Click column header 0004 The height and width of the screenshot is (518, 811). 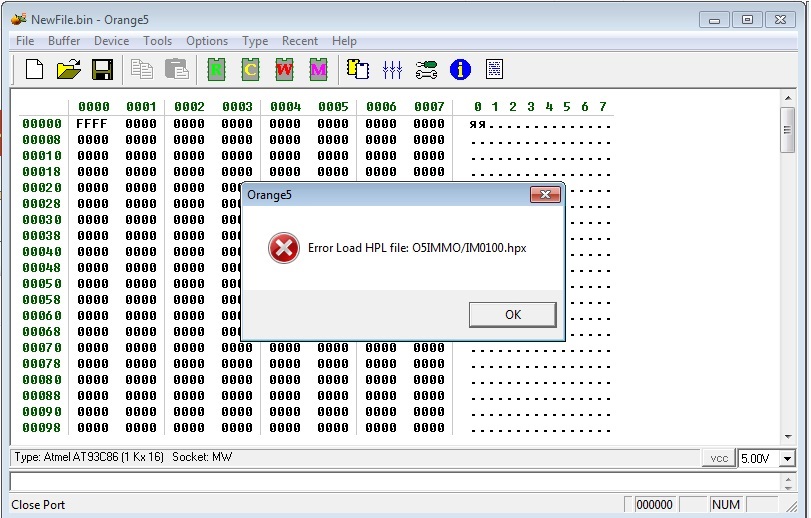pos(286,107)
